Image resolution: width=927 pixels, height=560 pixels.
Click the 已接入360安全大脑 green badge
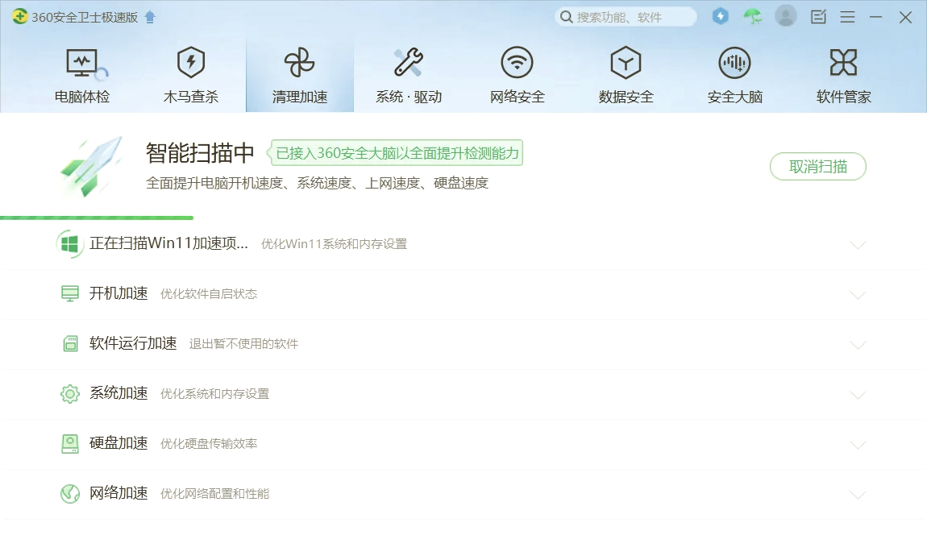(395, 153)
